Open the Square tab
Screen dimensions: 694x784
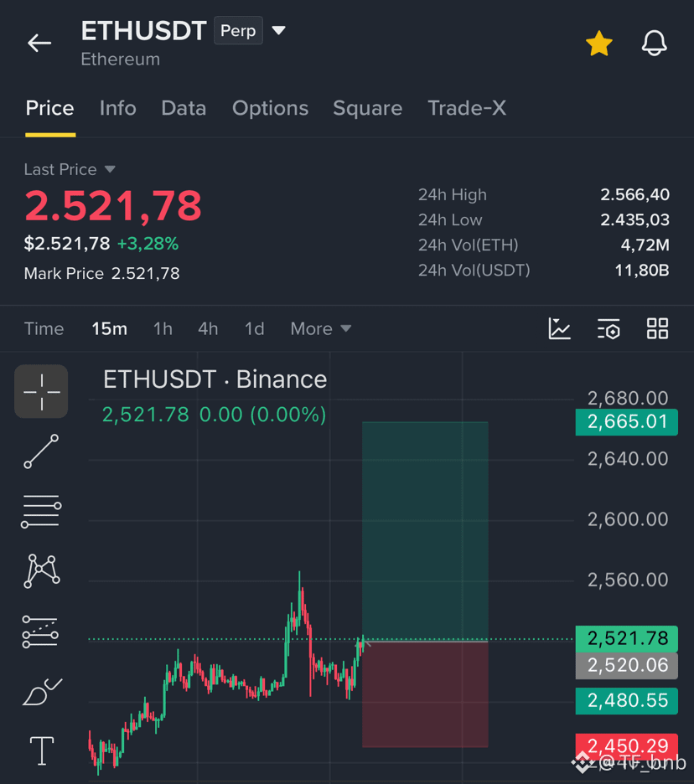click(368, 108)
